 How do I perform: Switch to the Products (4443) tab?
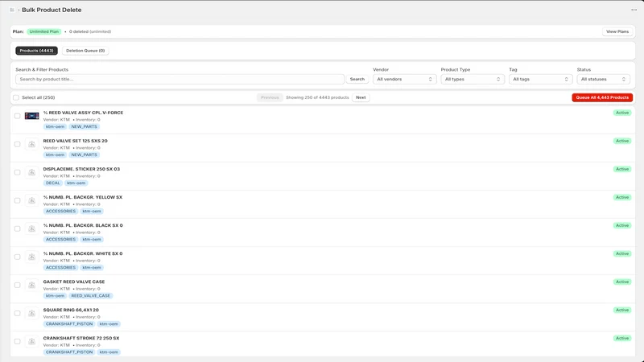[36, 51]
